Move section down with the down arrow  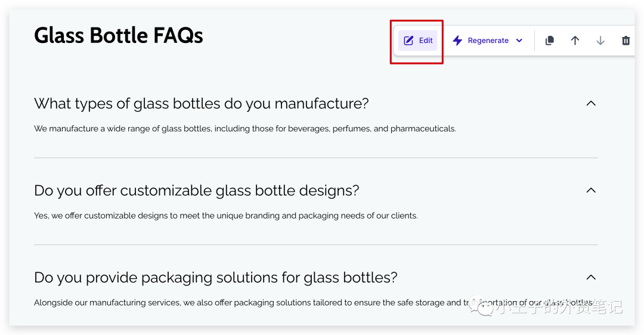pyautogui.click(x=600, y=41)
